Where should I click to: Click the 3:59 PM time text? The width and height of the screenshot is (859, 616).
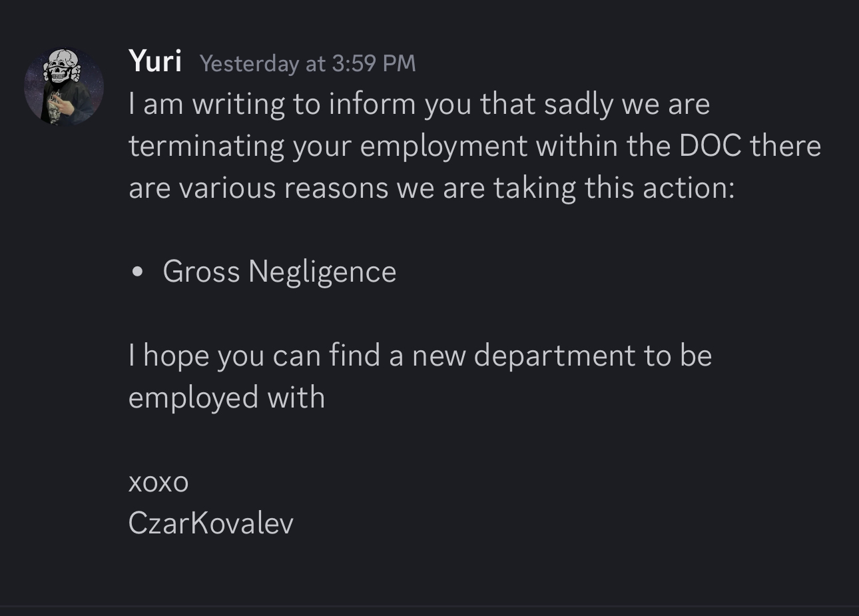tap(374, 63)
